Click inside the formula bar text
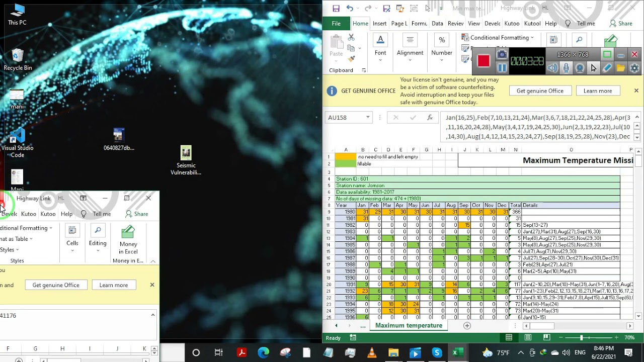 [x=537, y=127]
